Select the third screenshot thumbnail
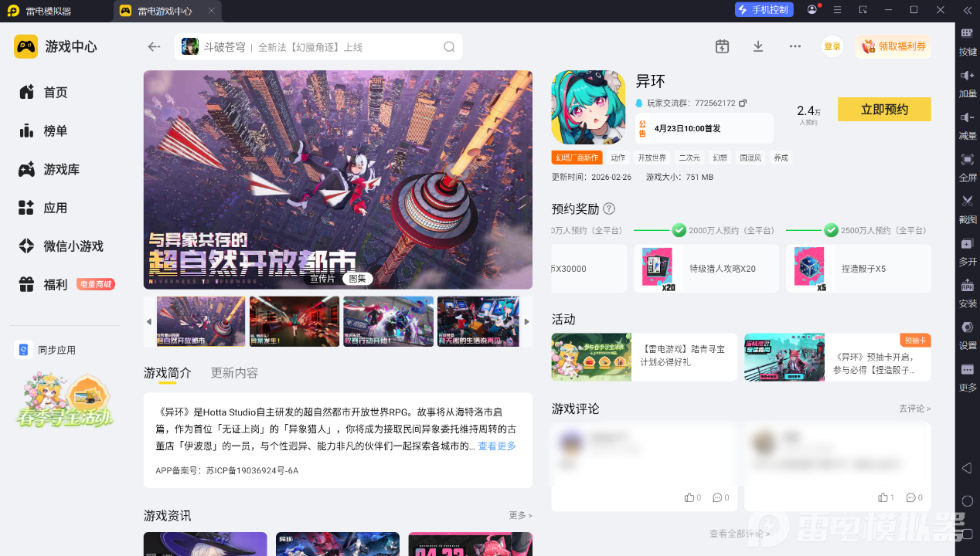Screen dimensions: 980x556 coord(388,321)
